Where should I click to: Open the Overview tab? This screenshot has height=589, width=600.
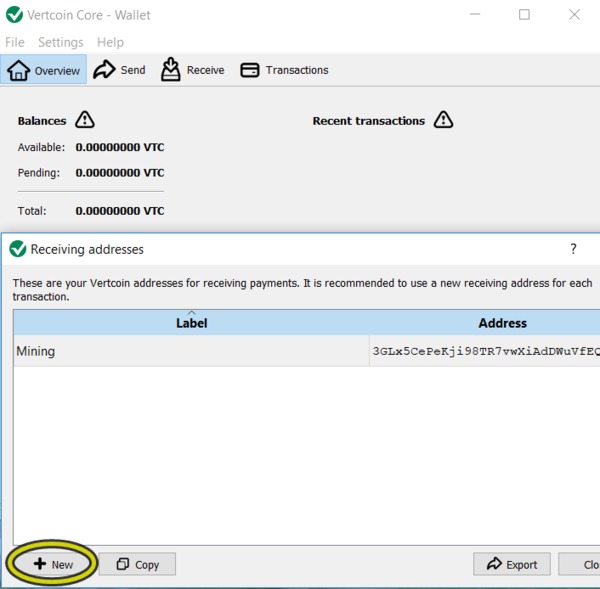click(x=44, y=70)
